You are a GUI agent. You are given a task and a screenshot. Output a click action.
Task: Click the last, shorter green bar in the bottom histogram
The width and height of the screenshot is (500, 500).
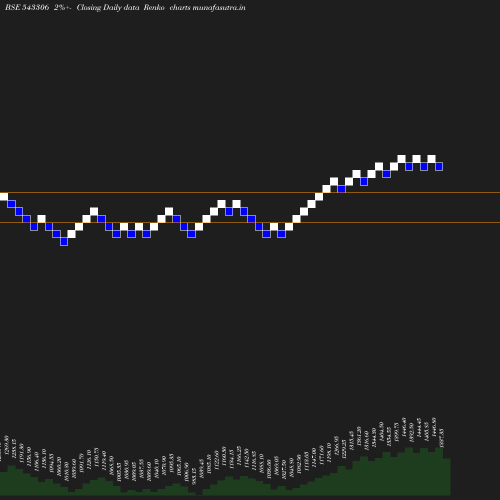pyautogui.click(x=447, y=477)
